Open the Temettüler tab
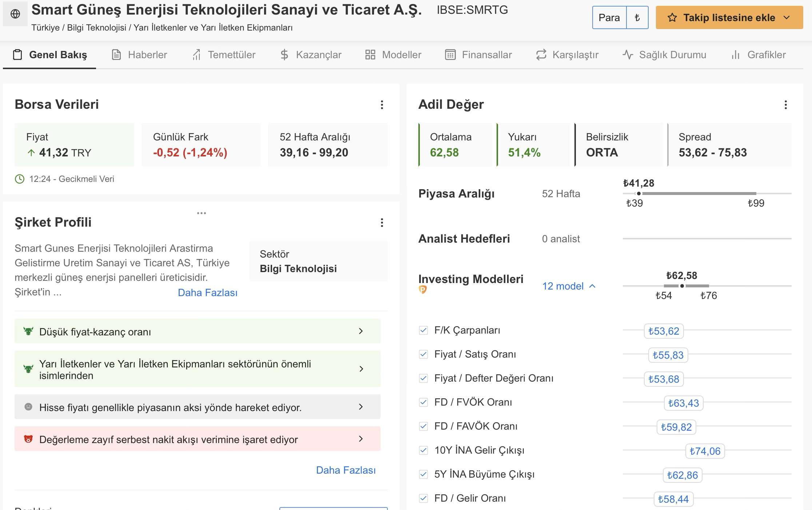812x510 pixels. tap(224, 55)
